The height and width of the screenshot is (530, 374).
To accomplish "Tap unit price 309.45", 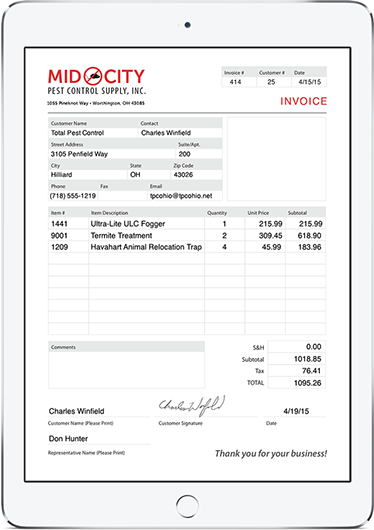I will 265,236.
